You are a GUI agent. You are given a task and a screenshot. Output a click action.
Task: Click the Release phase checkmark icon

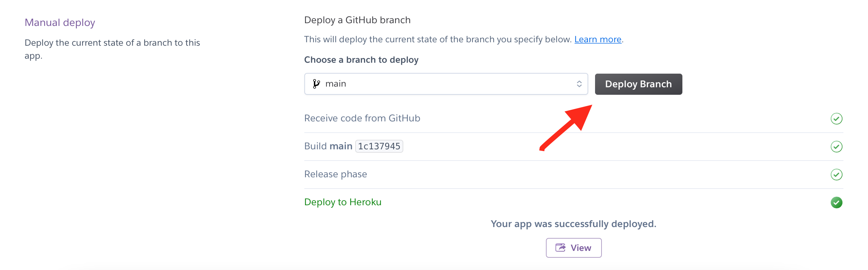tap(836, 175)
